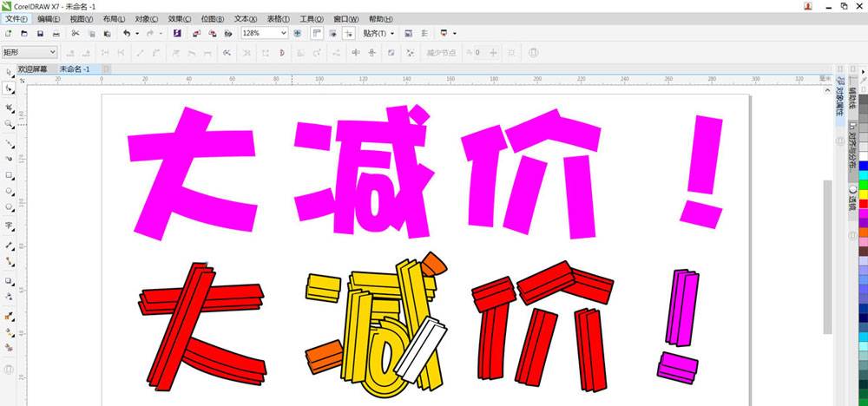The height and width of the screenshot is (406, 868).
Task: Select the Ellipse tool
Action: [9, 190]
